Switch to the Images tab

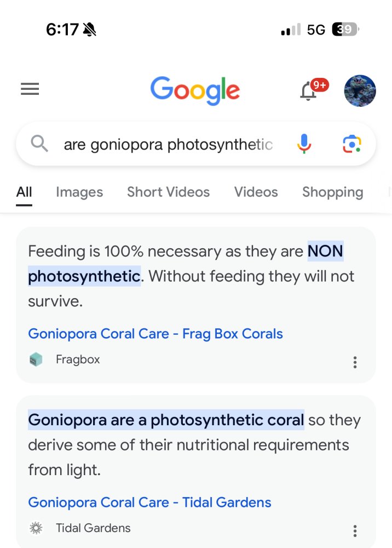(x=79, y=192)
